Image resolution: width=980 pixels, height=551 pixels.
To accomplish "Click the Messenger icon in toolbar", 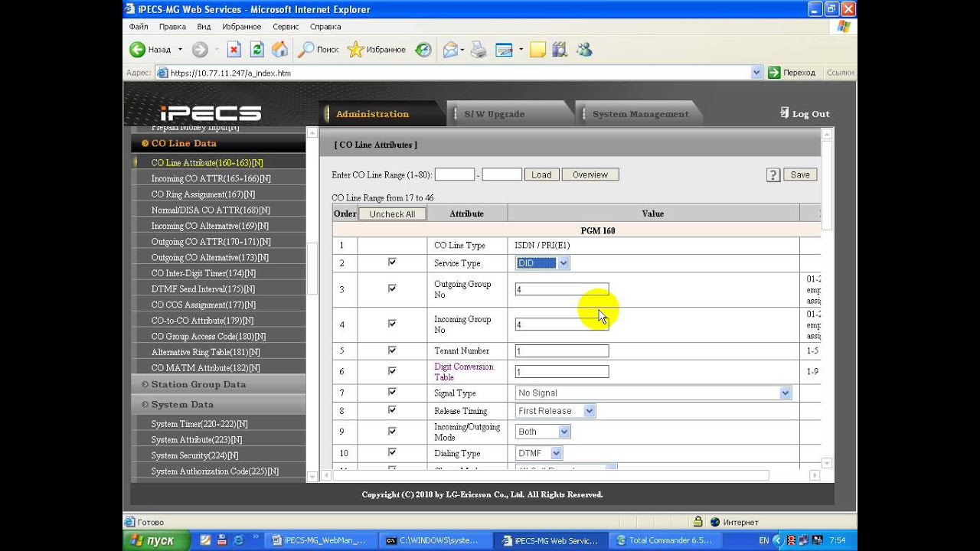I will click(x=584, y=50).
